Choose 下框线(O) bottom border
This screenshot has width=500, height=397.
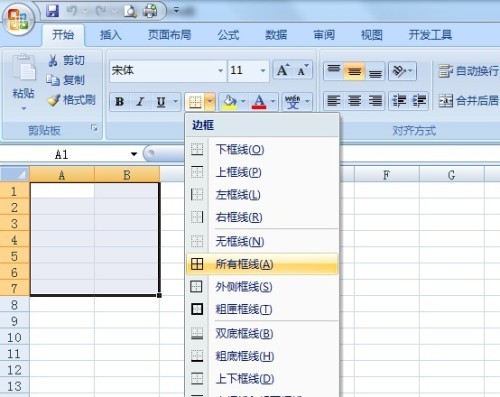tap(262, 149)
